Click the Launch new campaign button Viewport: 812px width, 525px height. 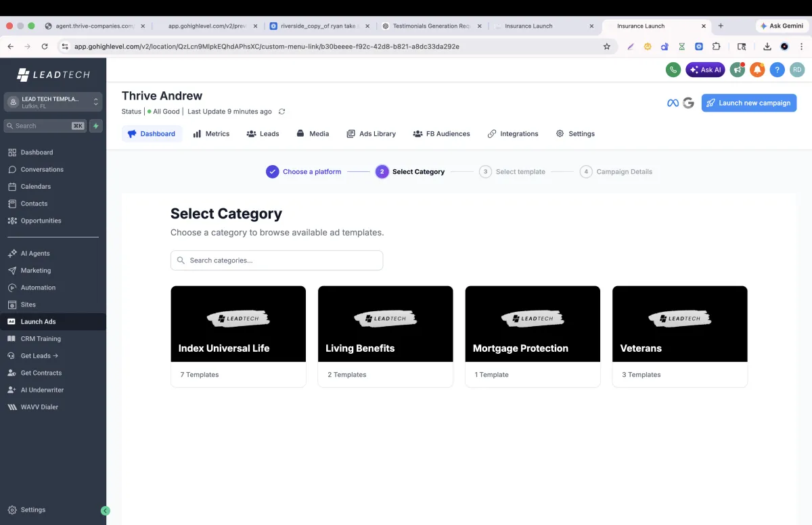(749, 103)
